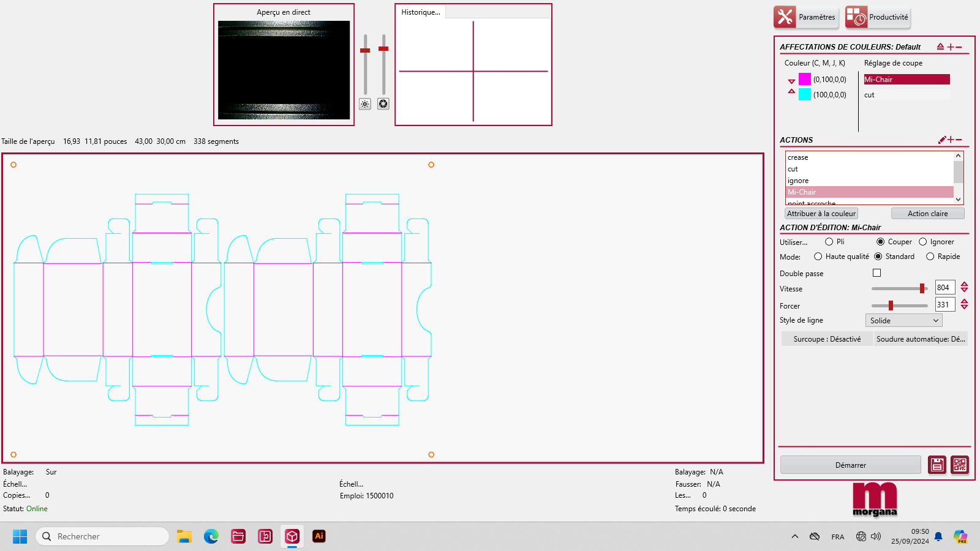This screenshot has width=980, height=551.
Task: Select the Pli radio button
Action: (x=829, y=242)
